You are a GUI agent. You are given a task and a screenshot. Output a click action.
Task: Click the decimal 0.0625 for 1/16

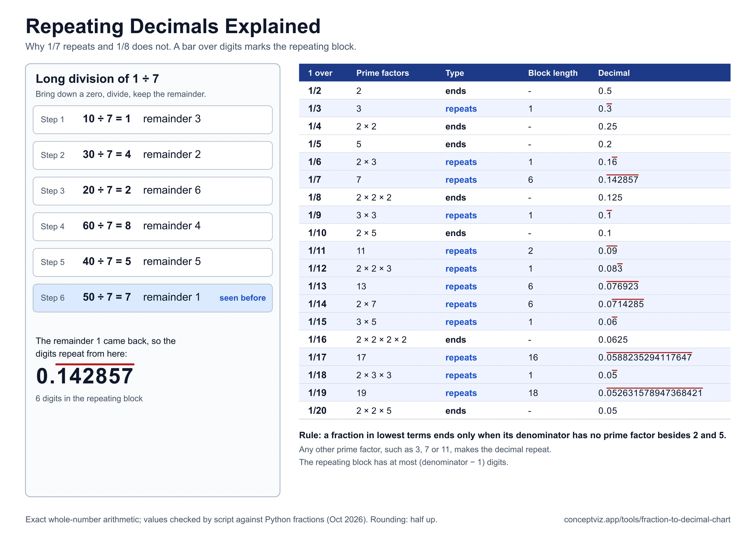pyautogui.click(x=612, y=340)
